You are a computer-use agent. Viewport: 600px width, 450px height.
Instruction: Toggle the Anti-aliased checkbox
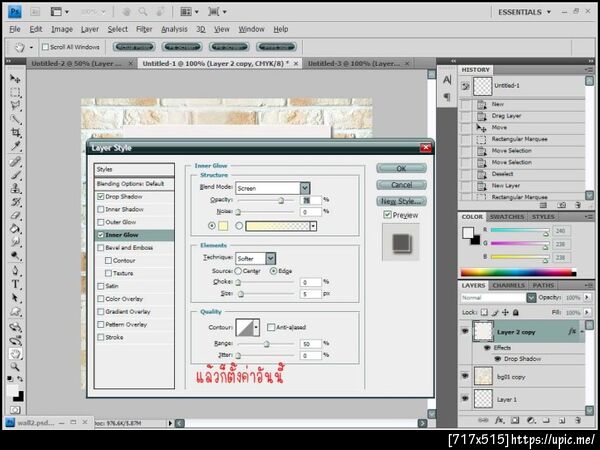[271, 327]
